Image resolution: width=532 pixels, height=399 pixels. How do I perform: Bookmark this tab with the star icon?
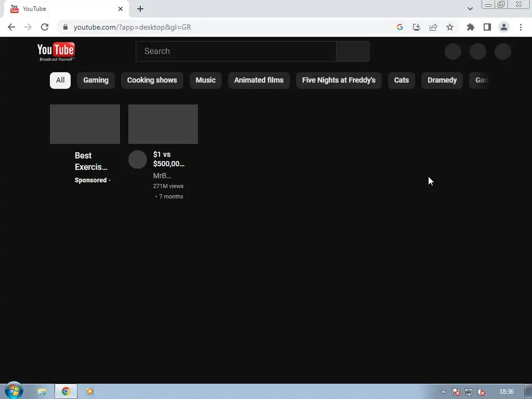[x=450, y=27]
